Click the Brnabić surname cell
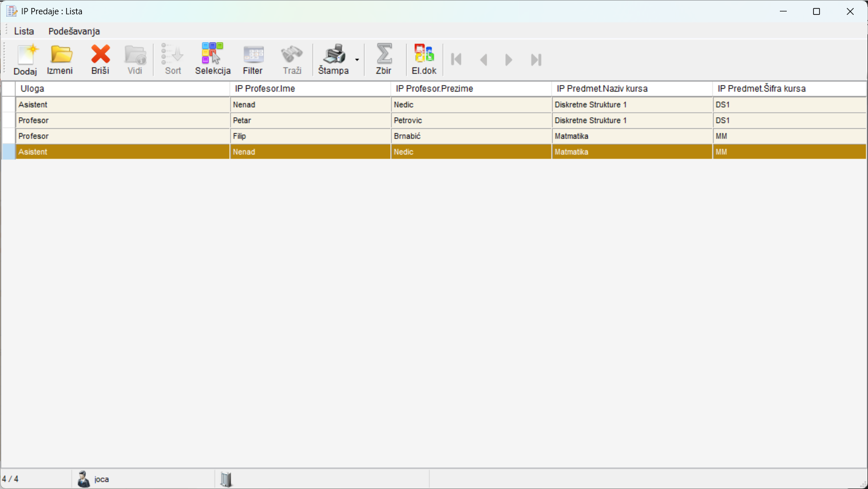The image size is (868, 489). click(x=471, y=136)
